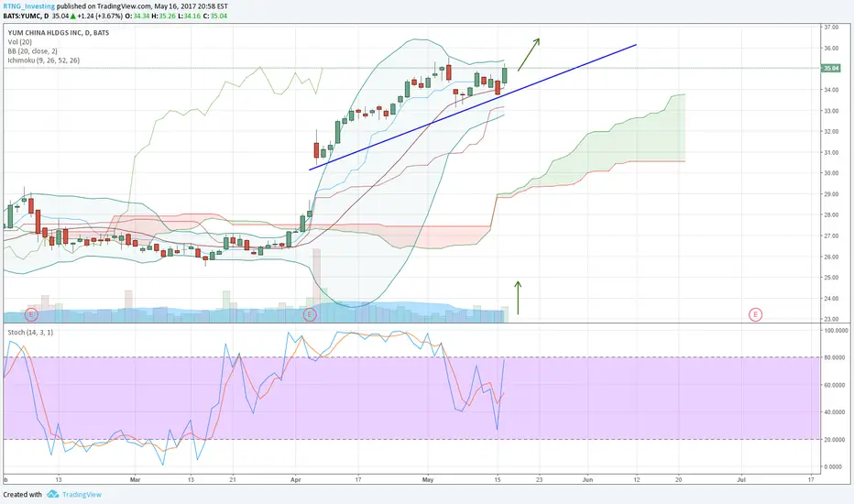Click the BATS:YUMC, D symbol text in header
Viewport: 854px width, 504px height.
tap(26, 16)
